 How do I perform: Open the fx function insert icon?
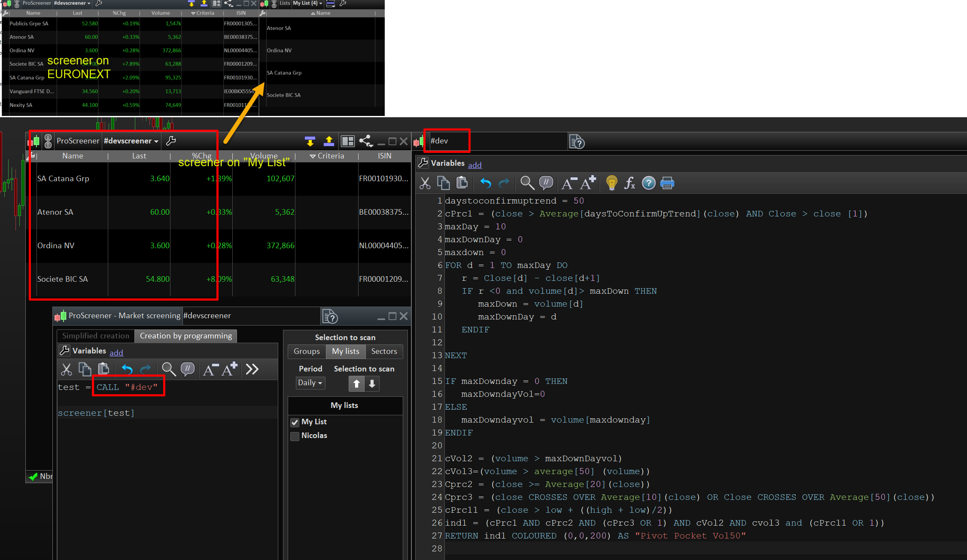(x=629, y=183)
